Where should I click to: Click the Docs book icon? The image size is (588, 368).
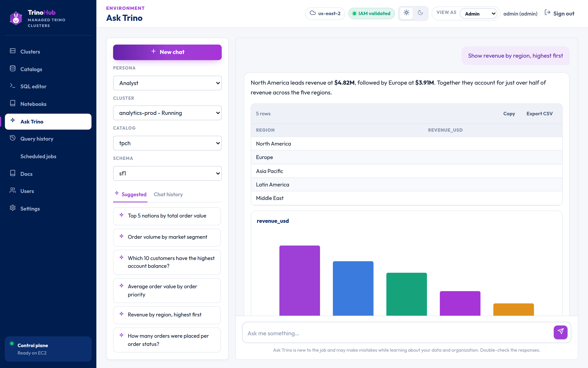coord(13,173)
